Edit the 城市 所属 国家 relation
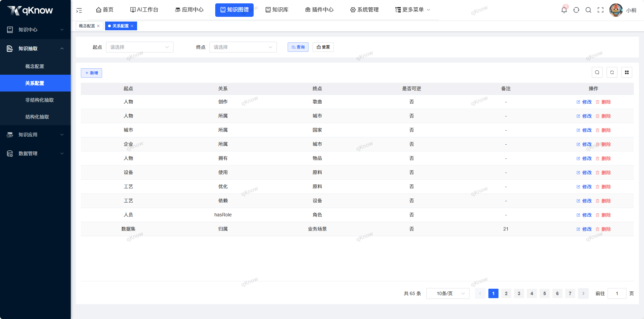644x319 pixels. [584, 130]
